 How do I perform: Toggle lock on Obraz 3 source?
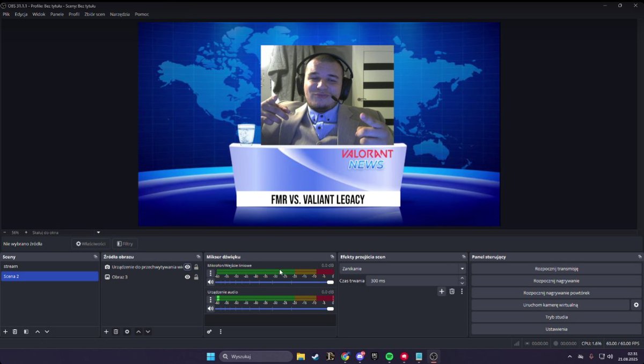[196, 277]
